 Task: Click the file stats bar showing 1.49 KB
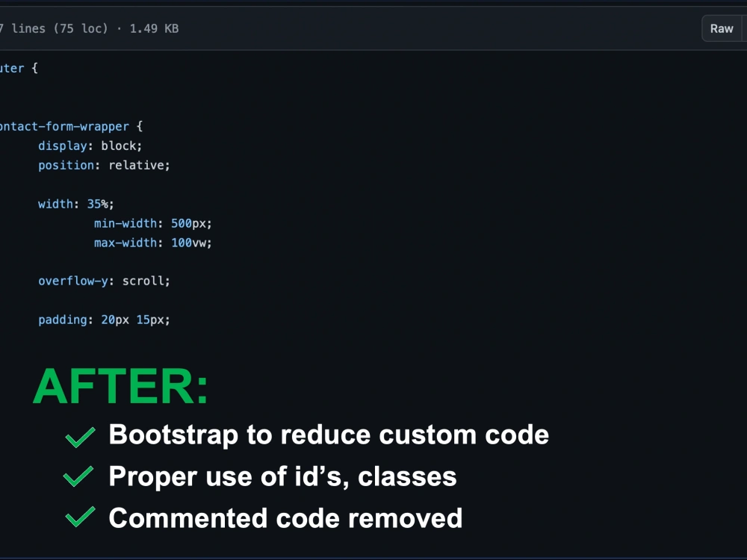(x=90, y=28)
